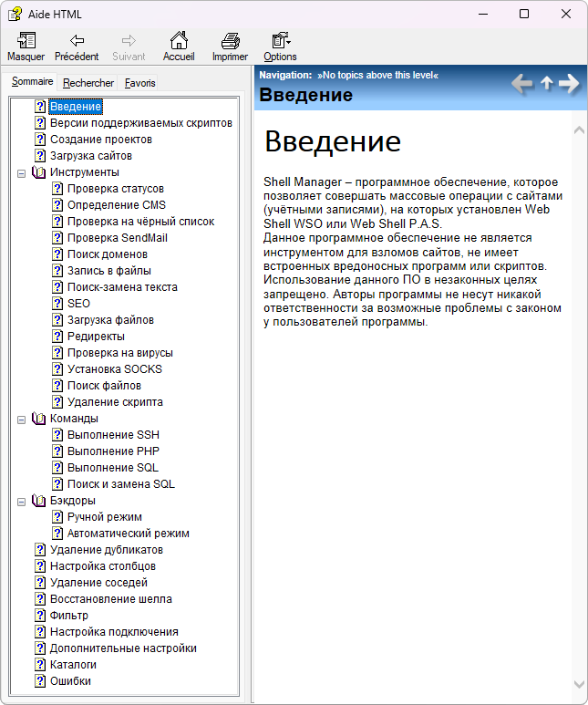The image size is (588, 705).
Task: Collapse the Команды tree section
Action: click(22, 419)
